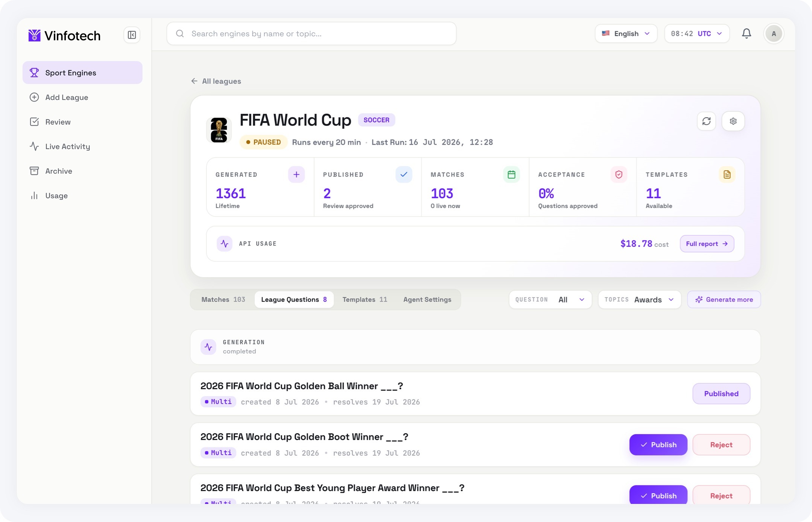Image resolution: width=812 pixels, height=522 pixels.
Task: Refresh the FIFA World Cup engine
Action: pyautogui.click(x=706, y=121)
